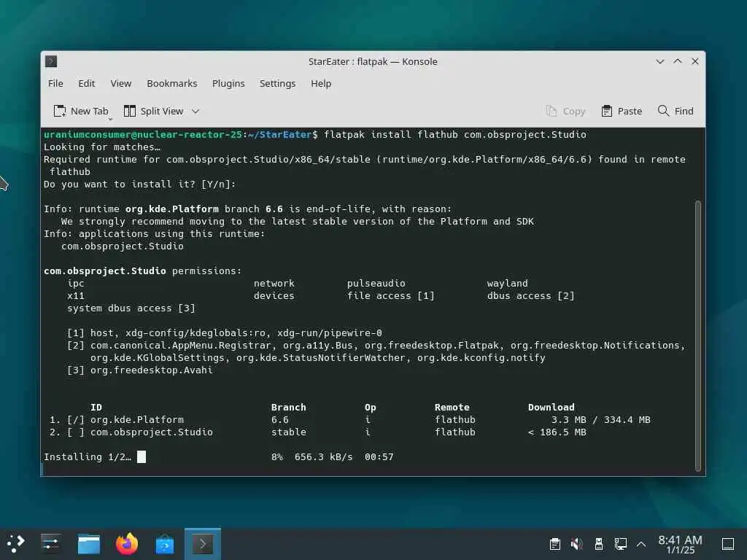The height and width of the screenshot is (560, 747).
Task: Click the muted volume tray icon
Action: coord(576,543)
